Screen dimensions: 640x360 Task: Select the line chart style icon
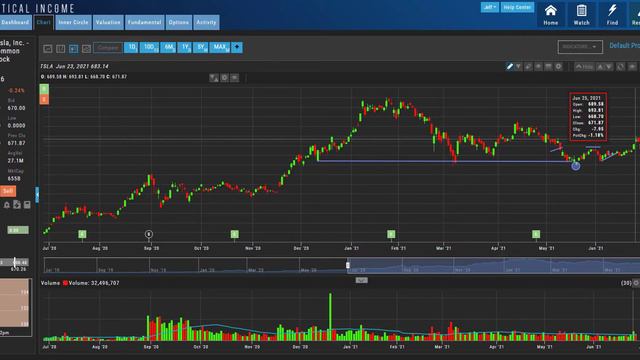click(x=48, y=49)
